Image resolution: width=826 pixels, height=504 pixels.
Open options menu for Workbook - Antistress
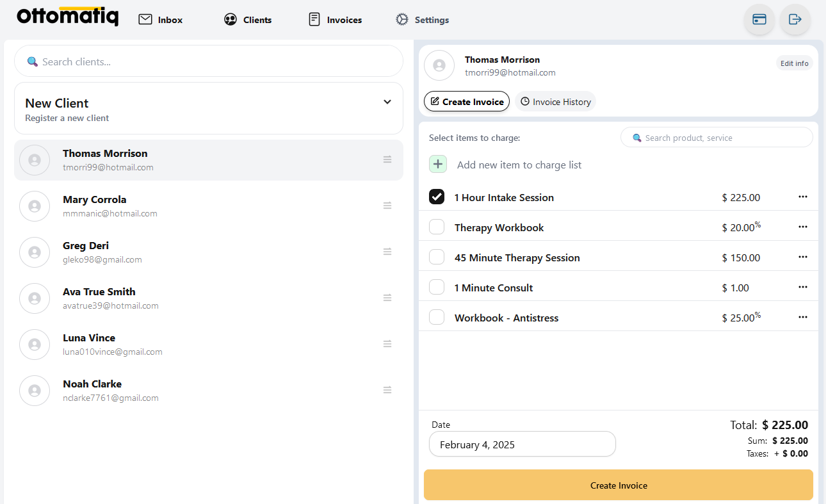[x=803, y=318]
